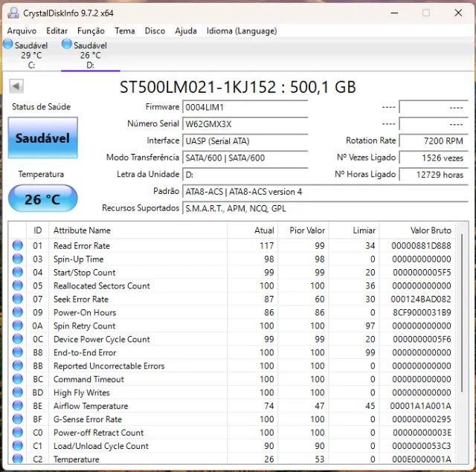
Task: Click the Attribute Name column header
Action: pos(138,230)
